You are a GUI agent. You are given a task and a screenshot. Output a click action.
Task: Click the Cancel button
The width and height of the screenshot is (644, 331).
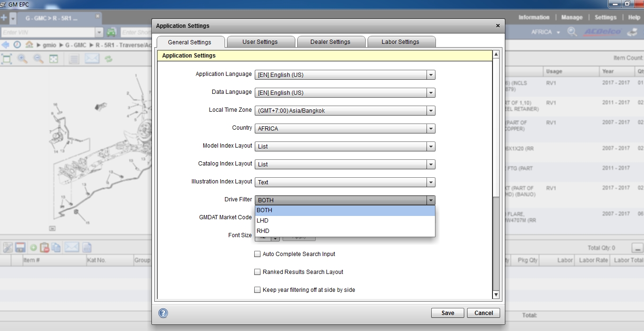484,313
